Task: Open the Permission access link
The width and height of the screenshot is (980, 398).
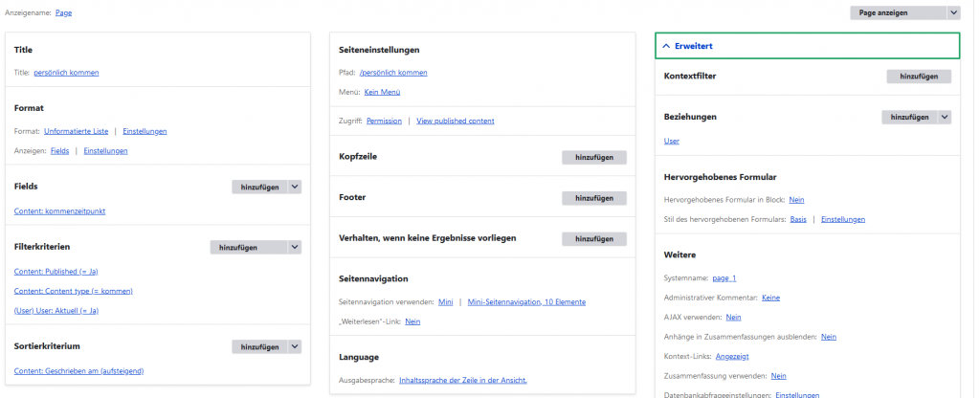Action: 384,121
